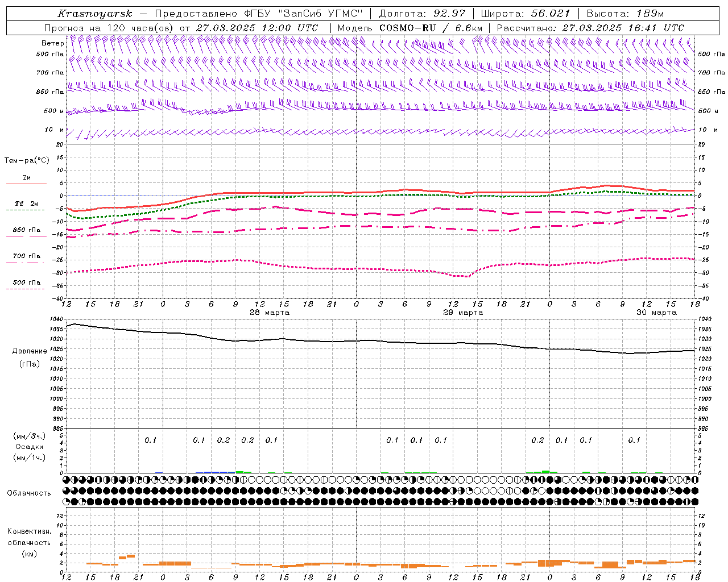This screenshot has height=582, width=728.
Task: Click the 'Рассчитано: 27.03.2025 16:41 UTC' text
Action: [590, 28]
